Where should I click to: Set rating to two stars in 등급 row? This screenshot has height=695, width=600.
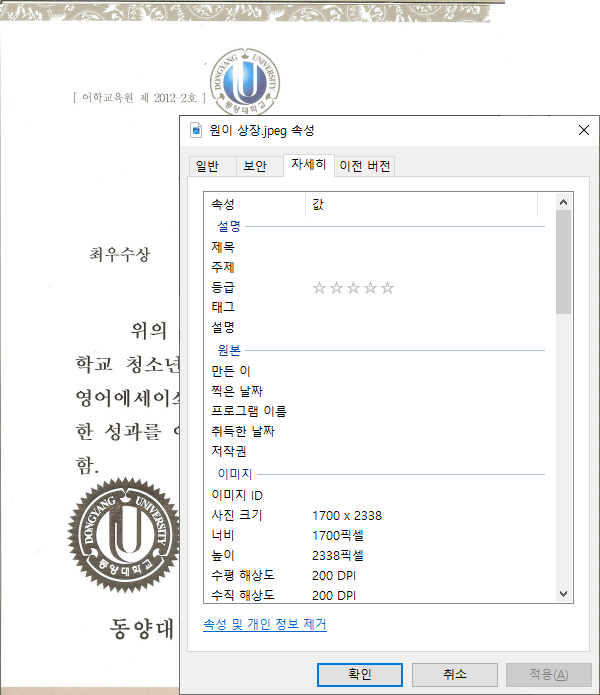tap(336, 288)
